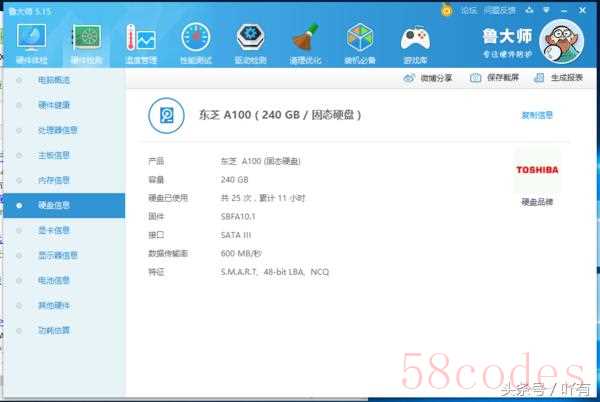Click the 240 GB capacity value
Viewport: 600px width, 402px height.
click(235, 180)
